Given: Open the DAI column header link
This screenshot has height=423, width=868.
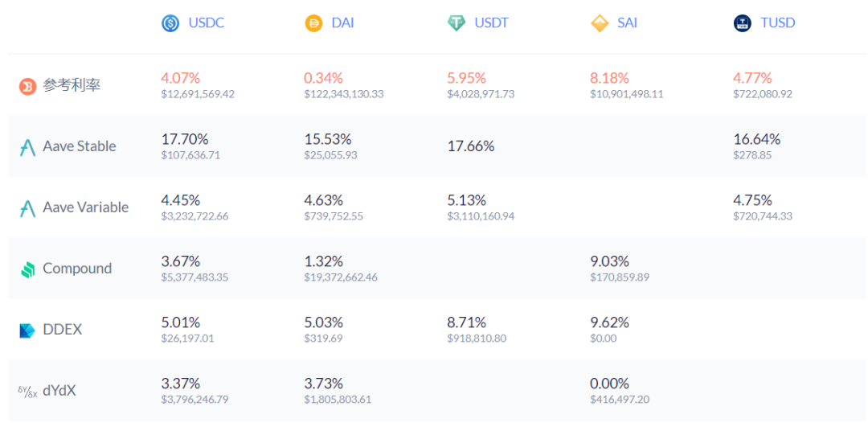Looking at the screenshot, I should pos(342,23).
